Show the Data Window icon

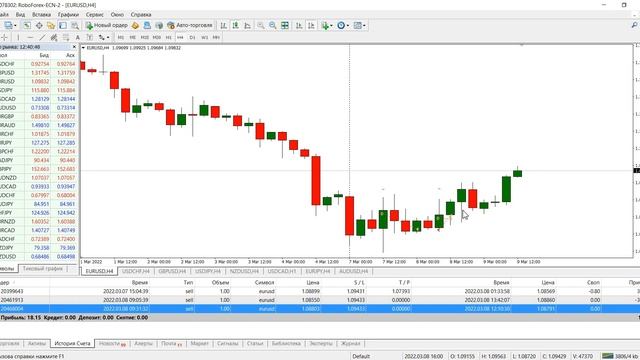pyautogui.click(x=39, y=25)
